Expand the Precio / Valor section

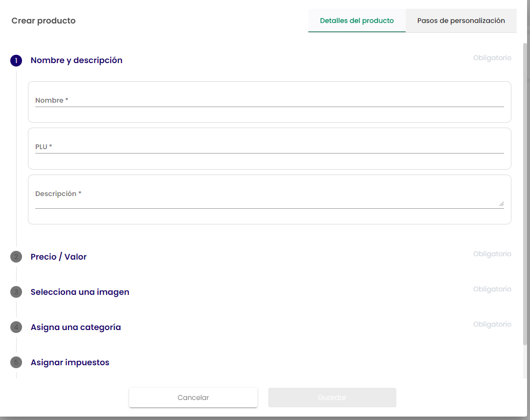point(59,257)
